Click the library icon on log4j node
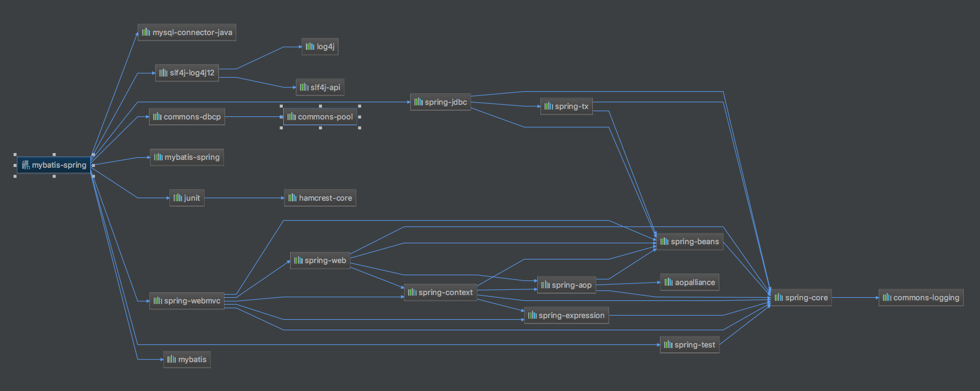 click(310, 47)
